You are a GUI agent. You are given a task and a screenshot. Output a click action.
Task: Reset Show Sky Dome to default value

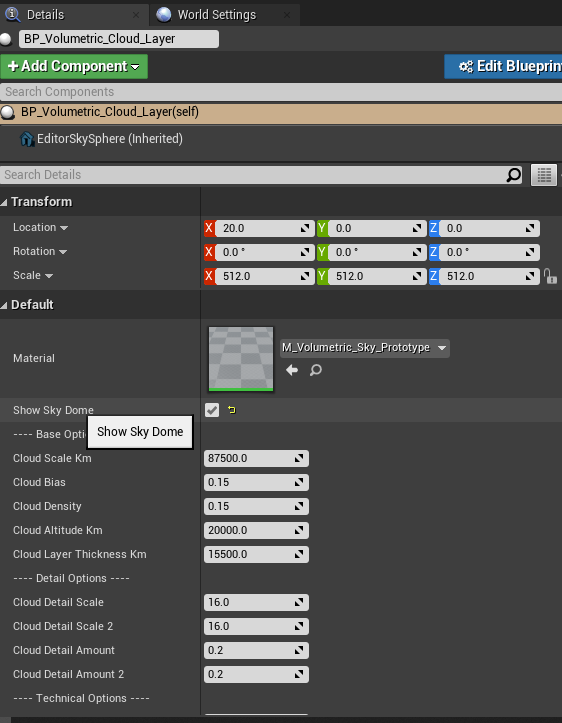(x=231, y=409)
